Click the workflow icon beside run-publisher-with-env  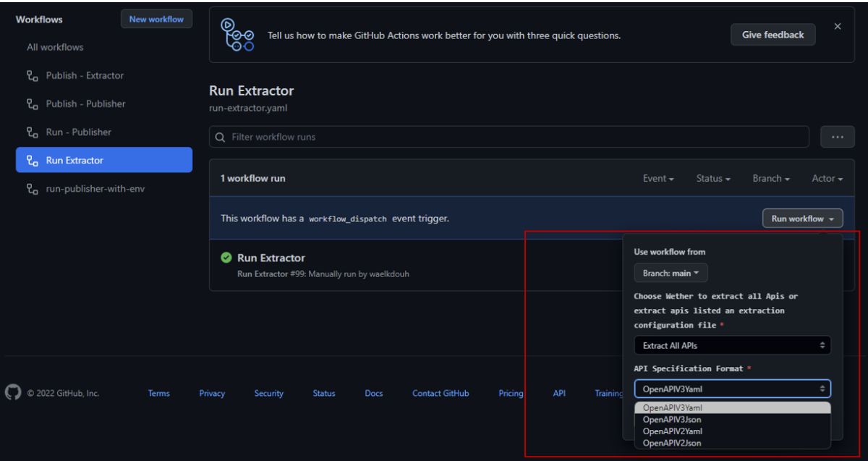point(31,189)
